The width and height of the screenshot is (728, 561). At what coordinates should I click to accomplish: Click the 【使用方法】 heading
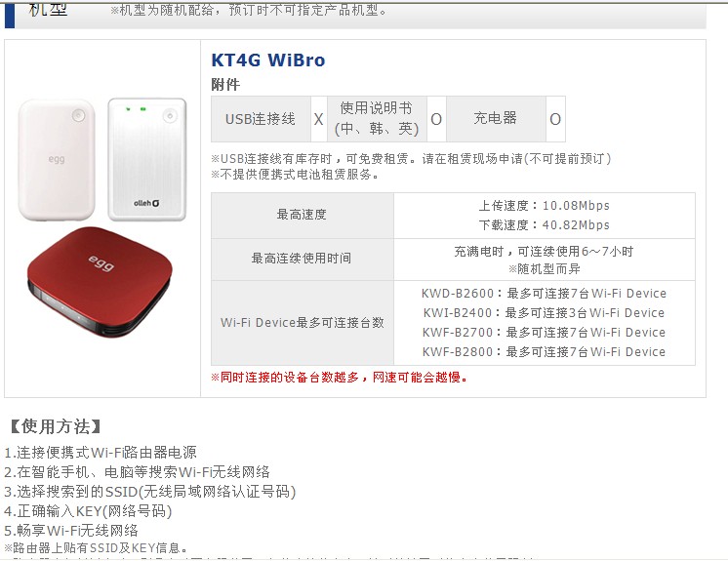coord(56,426)
